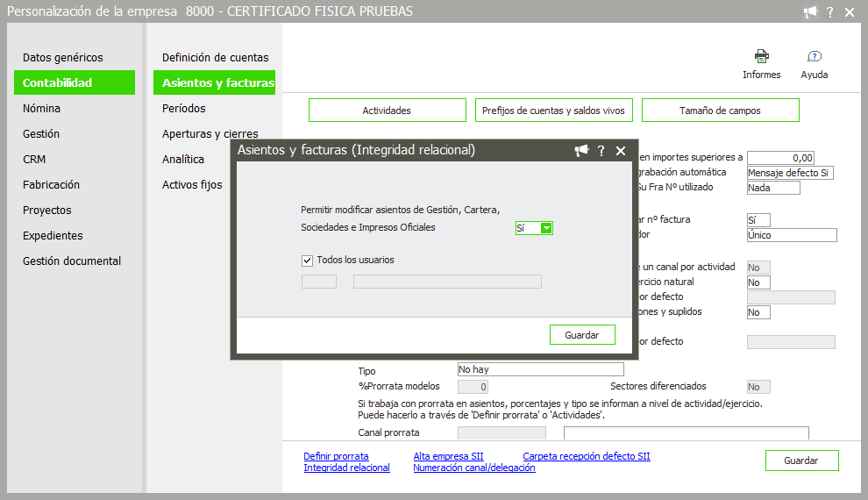Click the megaphone icon in dialog title
The height and width of the screenshot is (500, 868).
point(581,151)
